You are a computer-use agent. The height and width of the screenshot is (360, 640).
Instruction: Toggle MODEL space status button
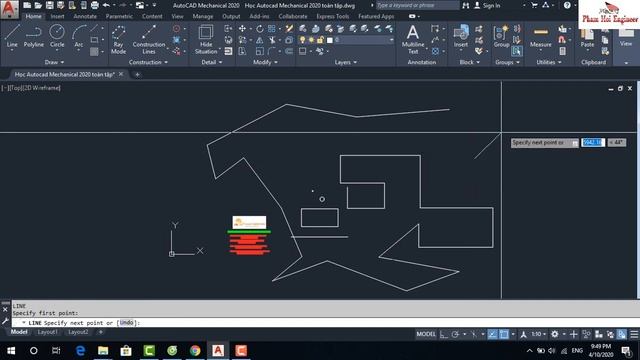(426, 334)
